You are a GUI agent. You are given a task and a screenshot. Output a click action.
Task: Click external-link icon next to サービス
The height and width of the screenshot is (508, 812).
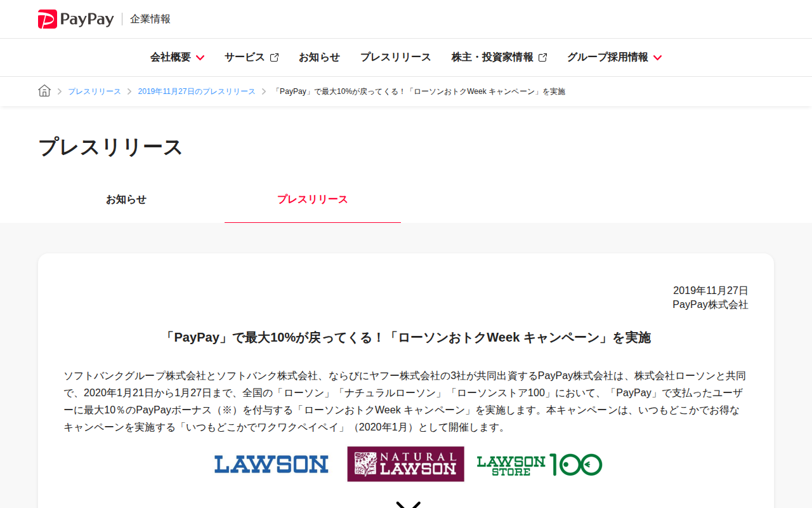coord(274,57)
